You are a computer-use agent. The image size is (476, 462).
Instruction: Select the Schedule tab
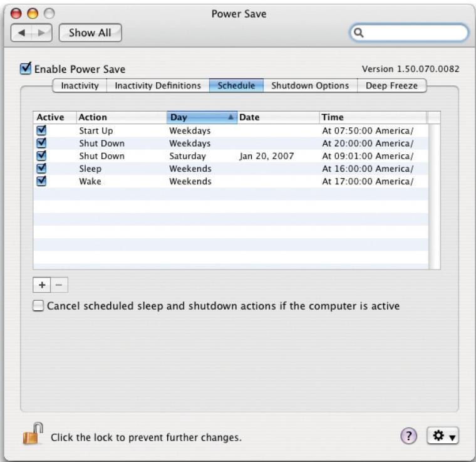pyautogui.click(x=236, y=86)
